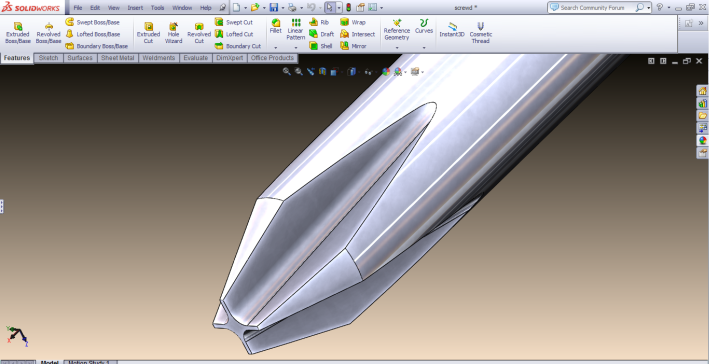Choose the Boundary Cut feature
Image resolution: width=718 pixels, height=364 pixels.
[238, 46]
